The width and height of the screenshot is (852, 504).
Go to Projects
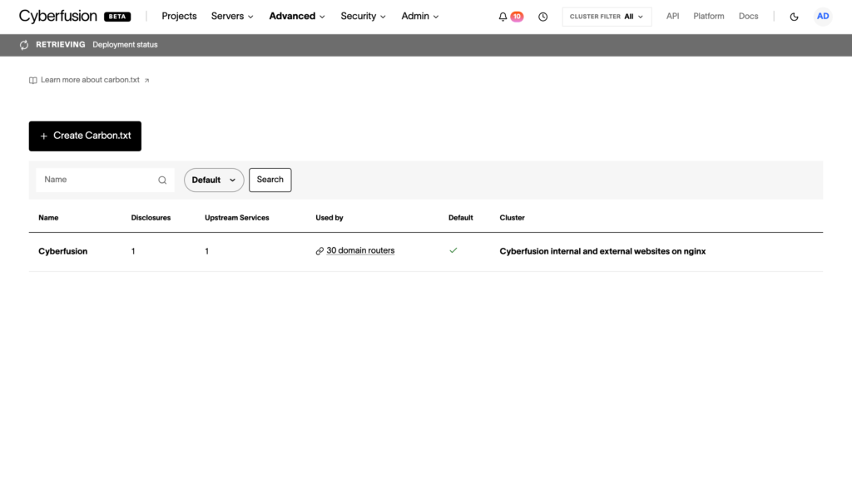click(180, 17)
